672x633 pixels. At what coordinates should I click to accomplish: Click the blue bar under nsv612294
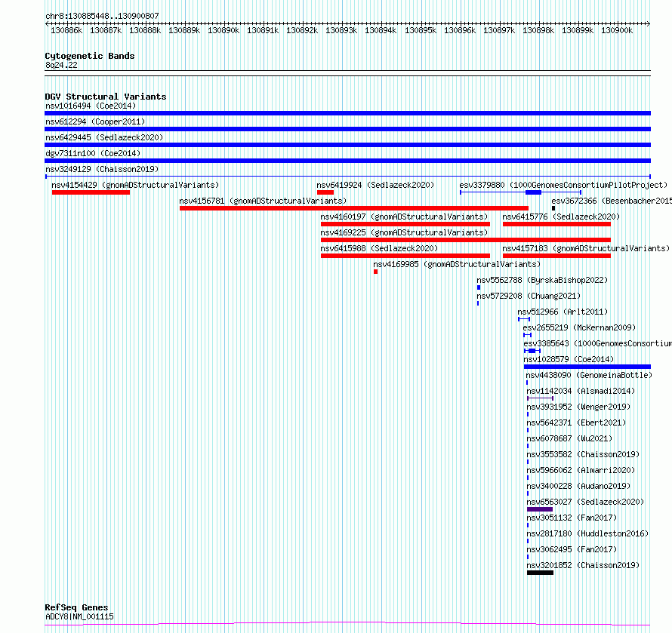pos(347,129)
